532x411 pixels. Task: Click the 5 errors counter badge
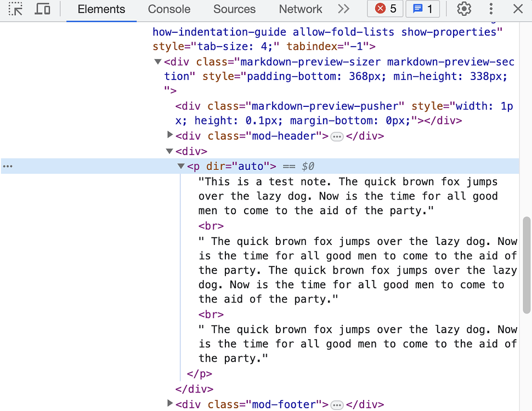coord(385,9)
